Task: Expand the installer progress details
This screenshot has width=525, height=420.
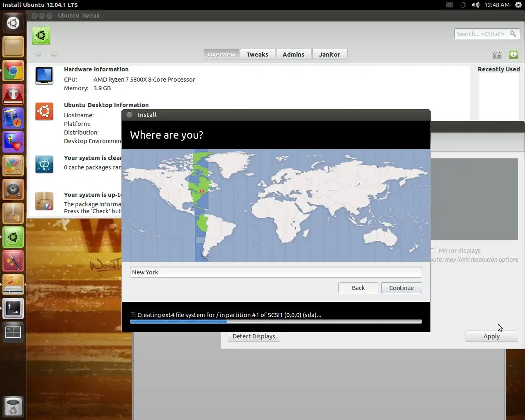Action: [x=133, y=315]
